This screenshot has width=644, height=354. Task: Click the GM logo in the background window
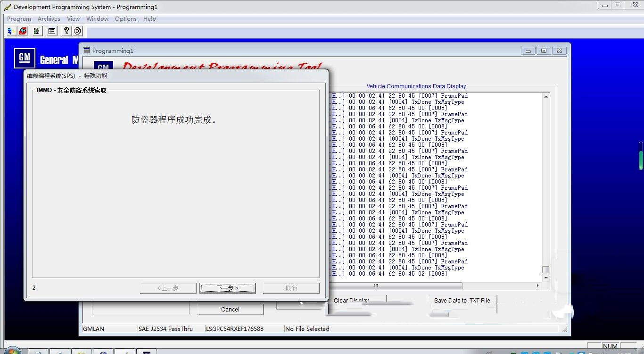tap(25, 59)
